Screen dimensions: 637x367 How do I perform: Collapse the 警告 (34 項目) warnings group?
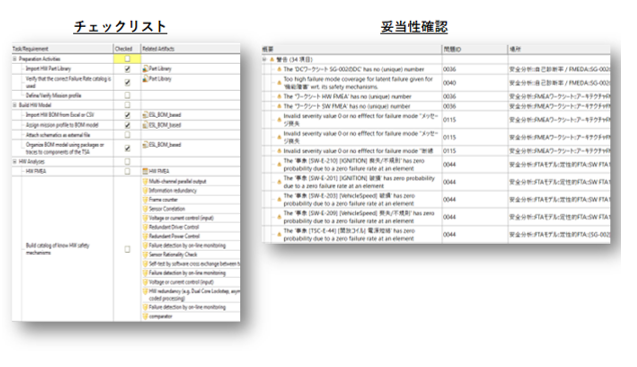(x=265, y=59)
